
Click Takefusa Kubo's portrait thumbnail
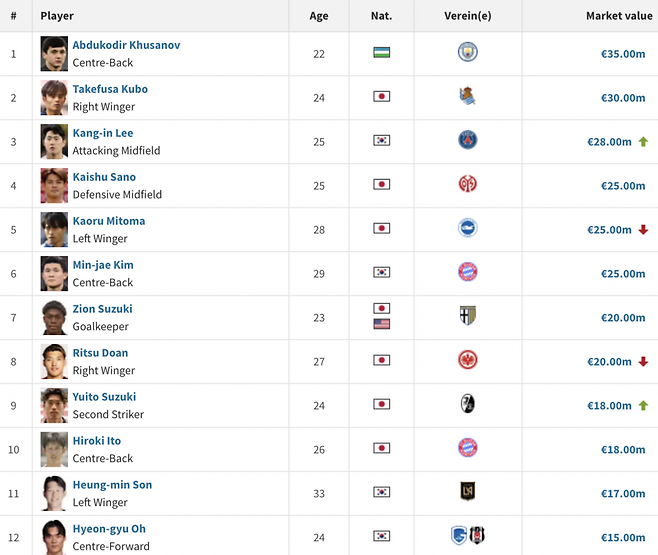[x=54, y=97]
